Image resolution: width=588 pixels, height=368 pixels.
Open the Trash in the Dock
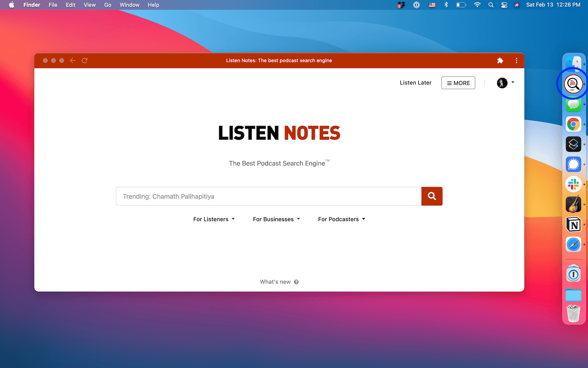tap(573, 314)
